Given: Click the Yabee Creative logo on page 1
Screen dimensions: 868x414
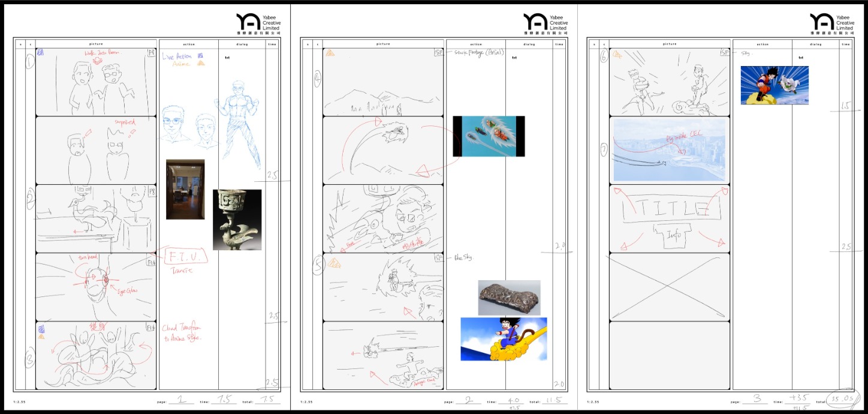Looking at the screenshot, I should (x=259, y=24).
